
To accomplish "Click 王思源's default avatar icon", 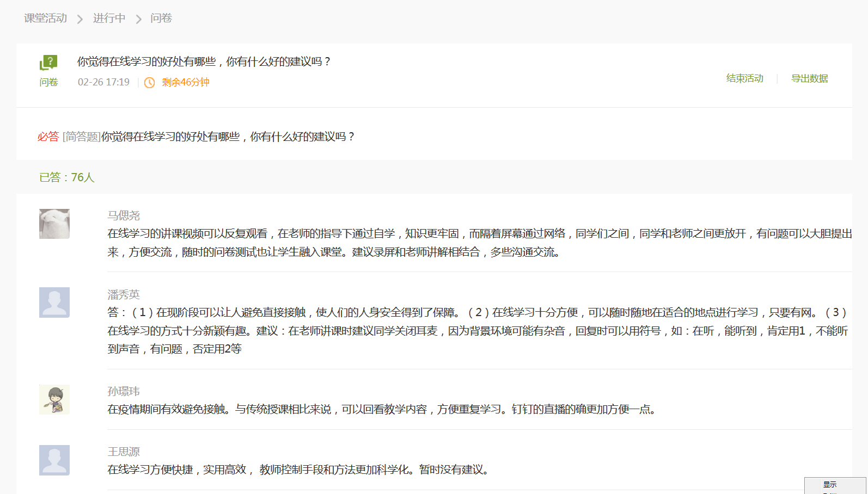I will tap(54, 460).
